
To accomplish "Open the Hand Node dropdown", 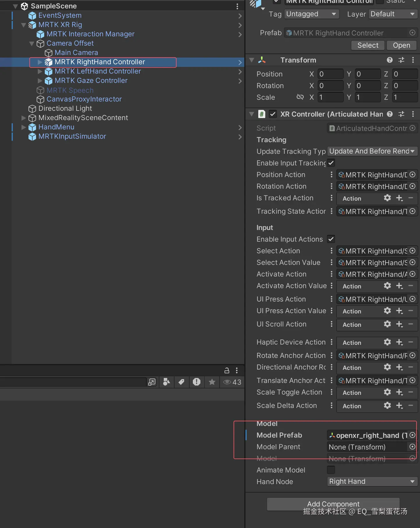I will (x=372, y=481).
